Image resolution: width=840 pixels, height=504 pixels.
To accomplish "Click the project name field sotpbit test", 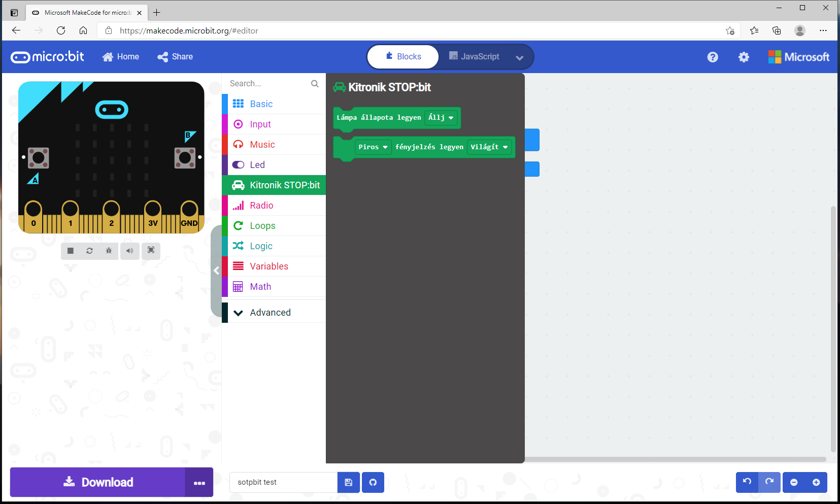I will (283, 482).
